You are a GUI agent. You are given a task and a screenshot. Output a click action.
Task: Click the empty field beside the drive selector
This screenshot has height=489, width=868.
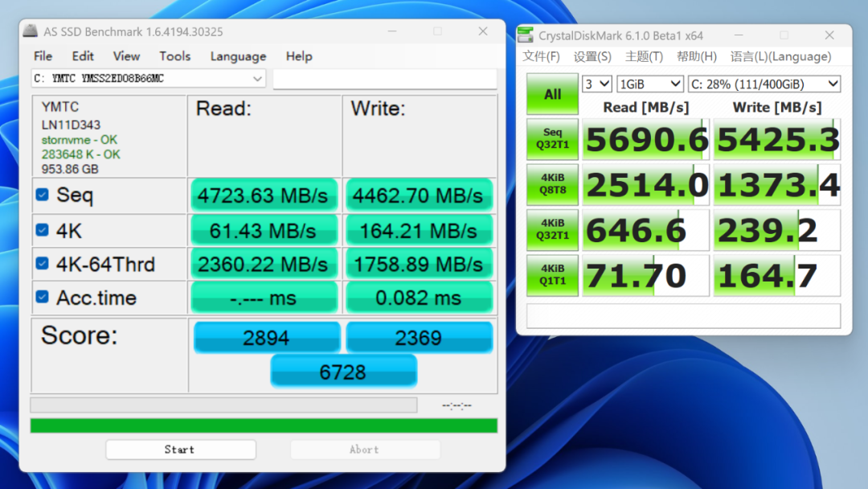tap(385, 79)
